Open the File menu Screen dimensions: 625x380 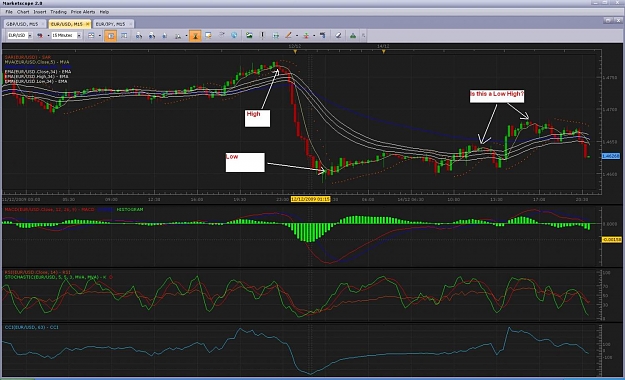[9, 12]
